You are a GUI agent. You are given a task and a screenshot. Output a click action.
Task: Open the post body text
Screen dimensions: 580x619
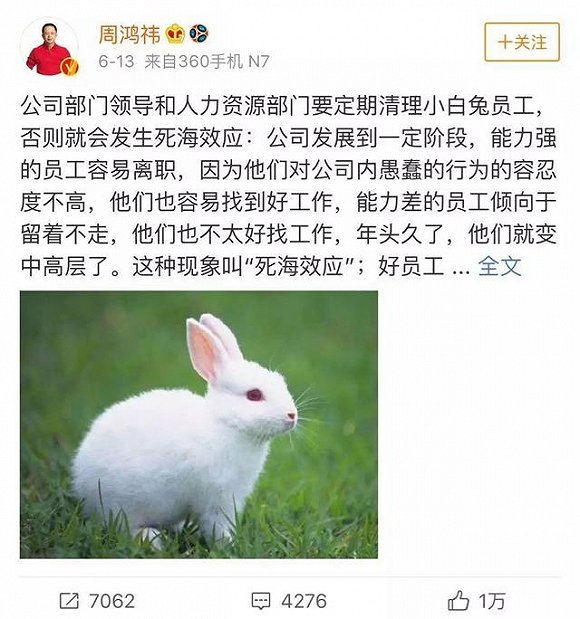pyautogui.click(x=289, y=186)
